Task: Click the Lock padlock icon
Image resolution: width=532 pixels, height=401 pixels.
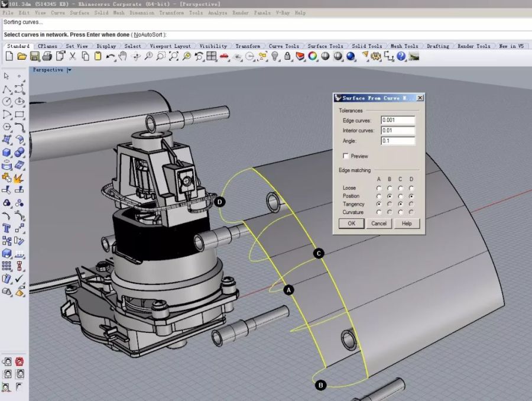Action: click(287, 57)
